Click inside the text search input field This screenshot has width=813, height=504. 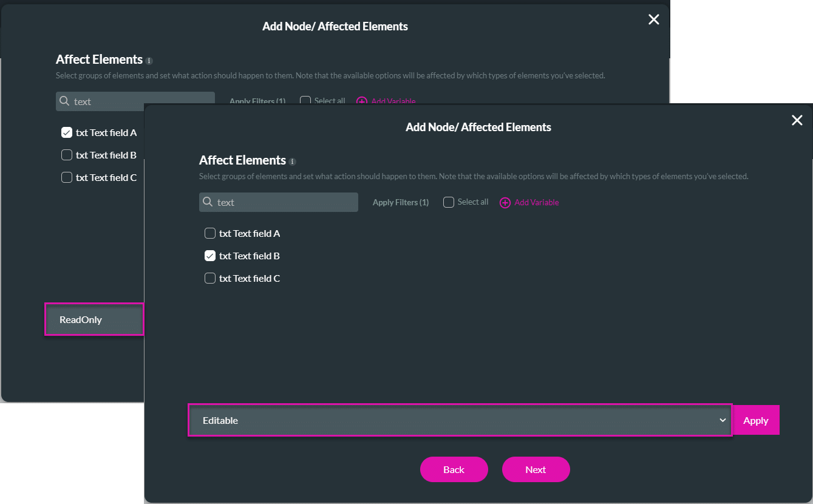[x=279, y=202]
